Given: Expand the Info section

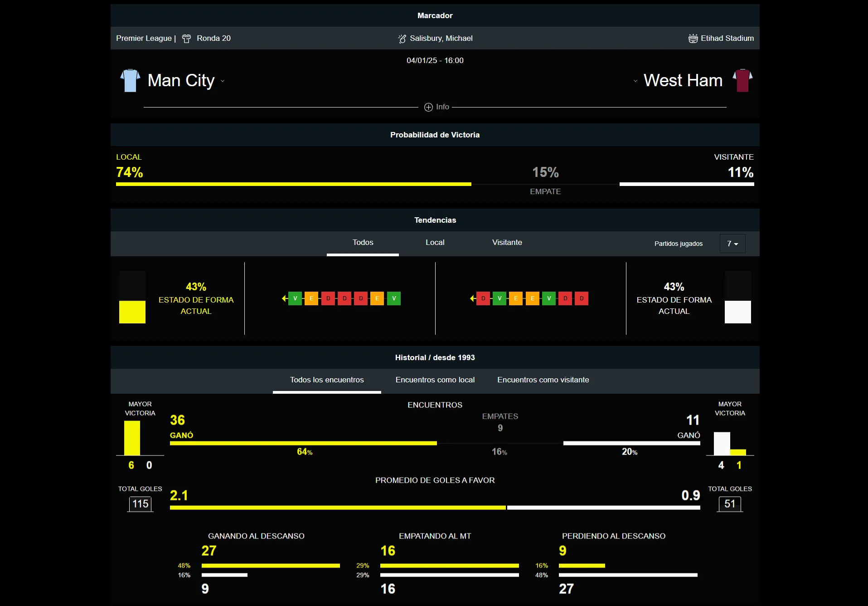Looking at the screenshot, I should [437, 107].
